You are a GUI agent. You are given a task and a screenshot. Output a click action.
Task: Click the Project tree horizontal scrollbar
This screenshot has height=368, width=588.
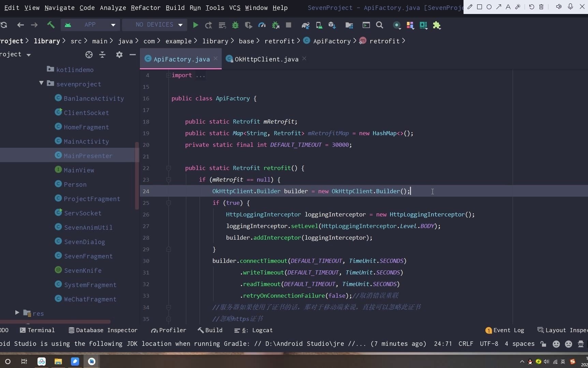[x=55, y=322]
